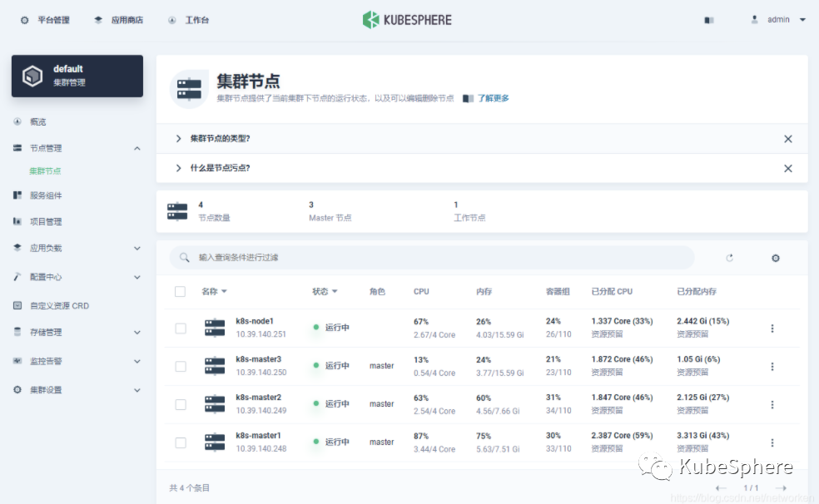This screenshot has height=504, width=819.
Task: Select 集群节点 in the sidebar
Action: (45, 171)
